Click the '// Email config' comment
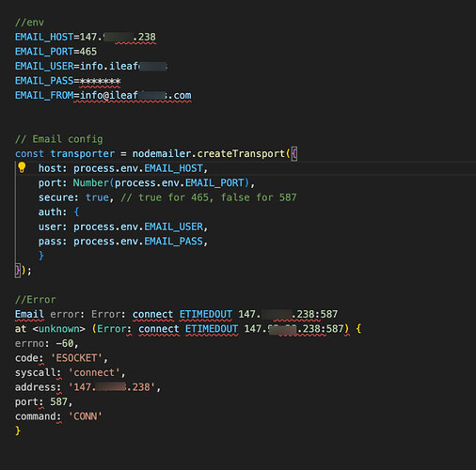476x470 pixels. (x=59, y=139)
